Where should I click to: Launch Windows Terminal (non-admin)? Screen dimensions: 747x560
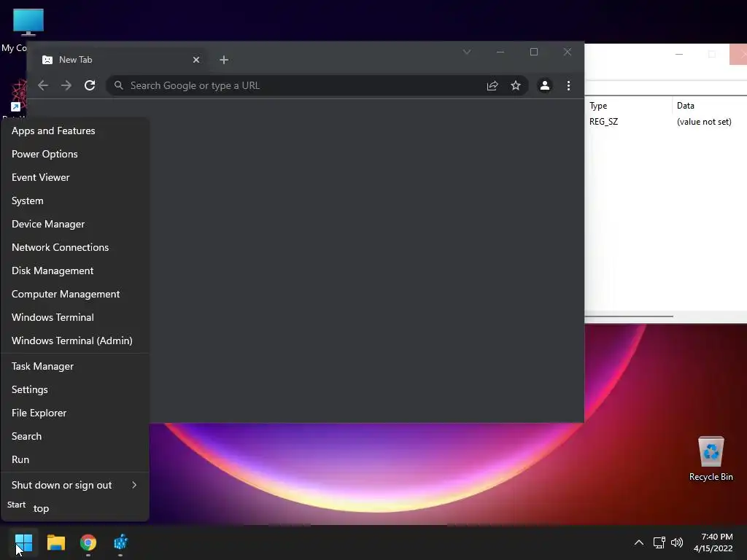pos(75,317)
